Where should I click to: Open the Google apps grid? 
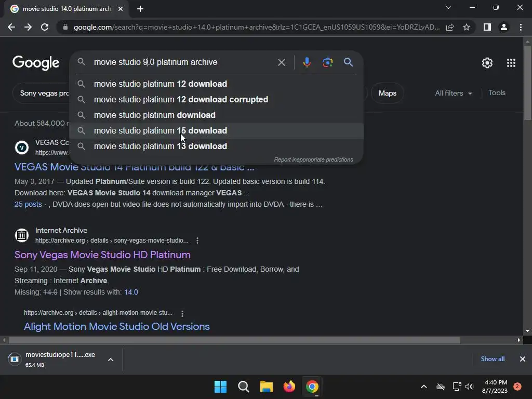click(511, 63)
